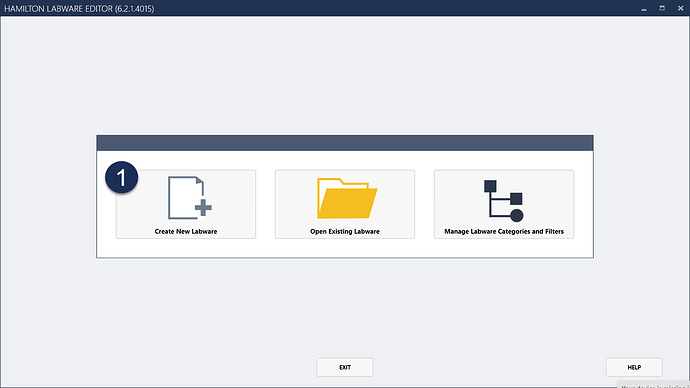
Task: Open the HELP button
Action: [x=634, y=367]
